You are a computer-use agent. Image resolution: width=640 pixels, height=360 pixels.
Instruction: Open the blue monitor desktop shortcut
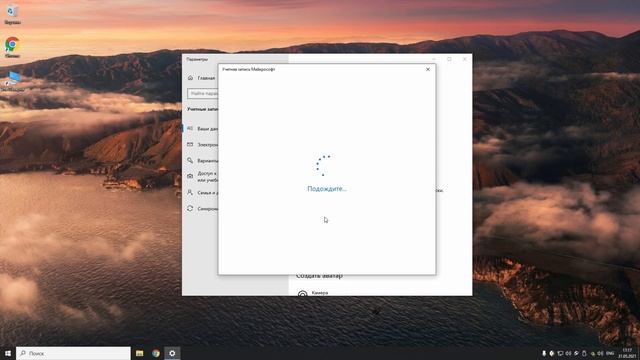[13, 81]
